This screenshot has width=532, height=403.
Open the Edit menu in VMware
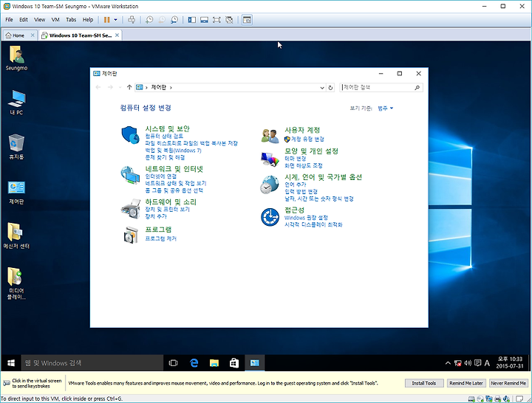[24, 20]
